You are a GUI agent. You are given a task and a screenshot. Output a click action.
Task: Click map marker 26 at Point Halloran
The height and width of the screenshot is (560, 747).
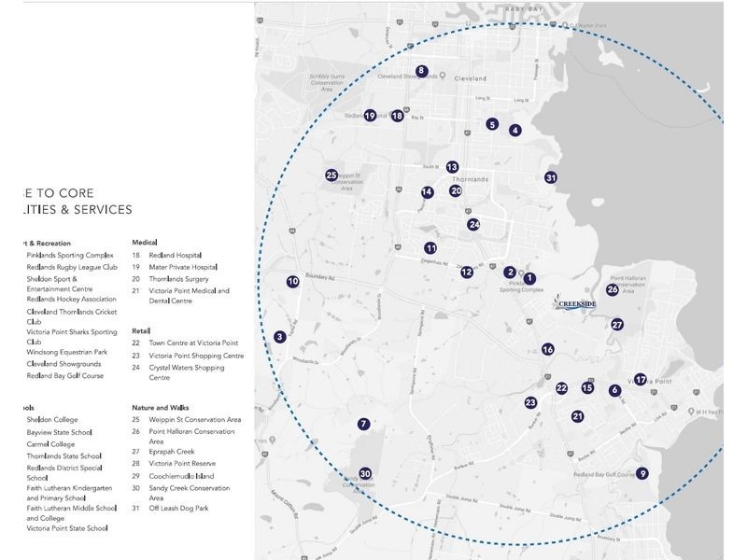(613, 289)
